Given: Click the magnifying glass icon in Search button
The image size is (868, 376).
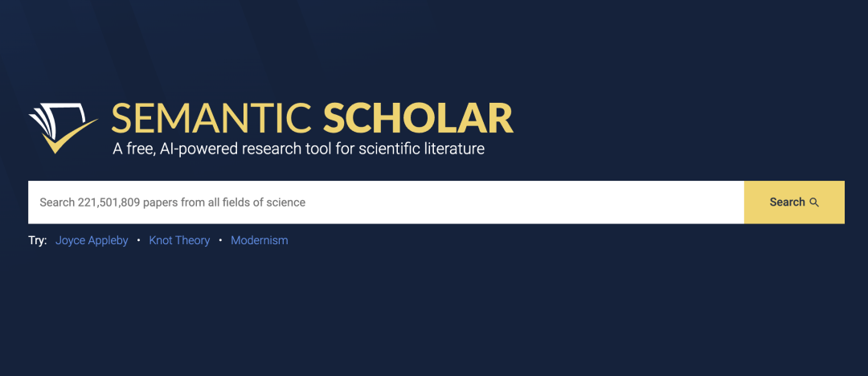Looking at the screenshot, I should pyautogui.click(x=813, y=202).
